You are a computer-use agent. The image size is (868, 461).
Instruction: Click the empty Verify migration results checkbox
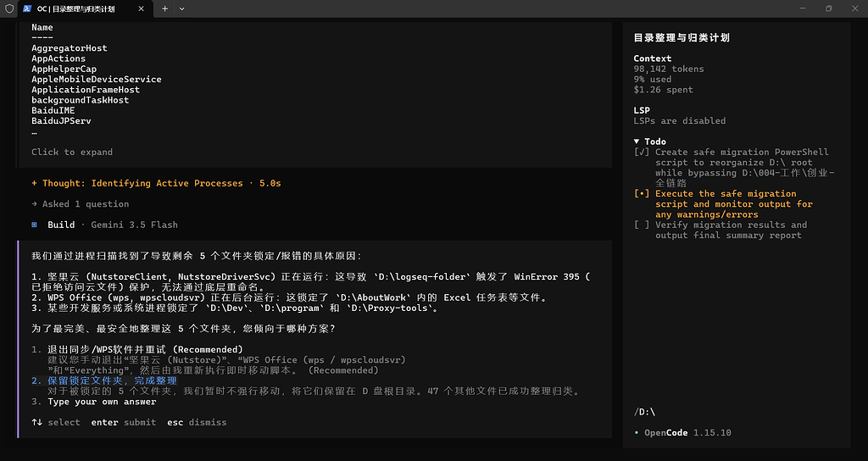coord(642,225)
